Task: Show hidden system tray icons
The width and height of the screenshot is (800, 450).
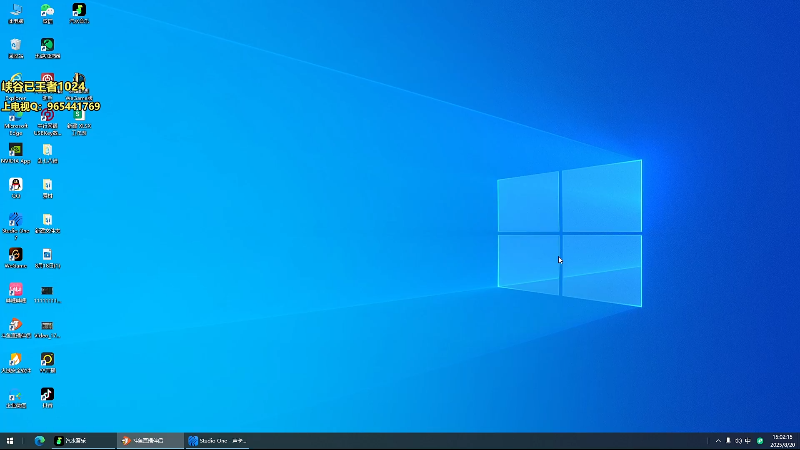Action: tap(718, 441)
